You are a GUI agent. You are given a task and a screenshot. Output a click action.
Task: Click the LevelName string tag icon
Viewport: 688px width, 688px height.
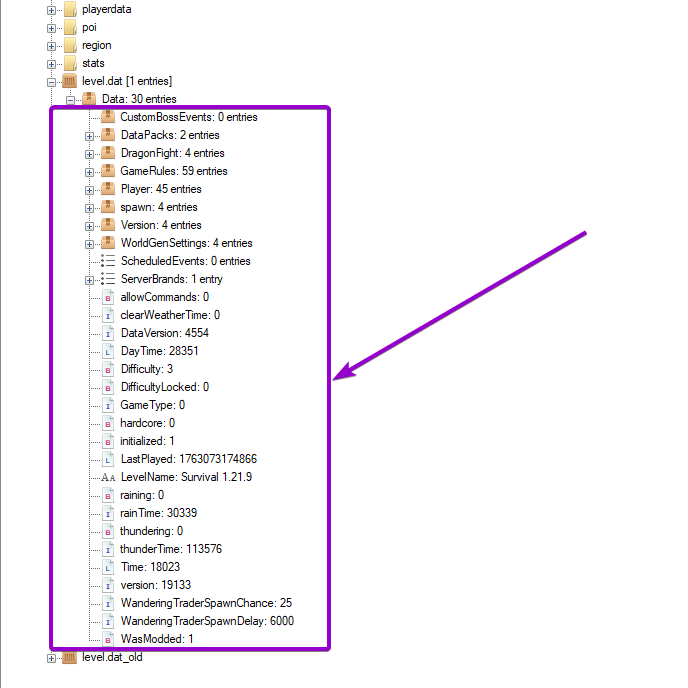(x=108, y=477)
